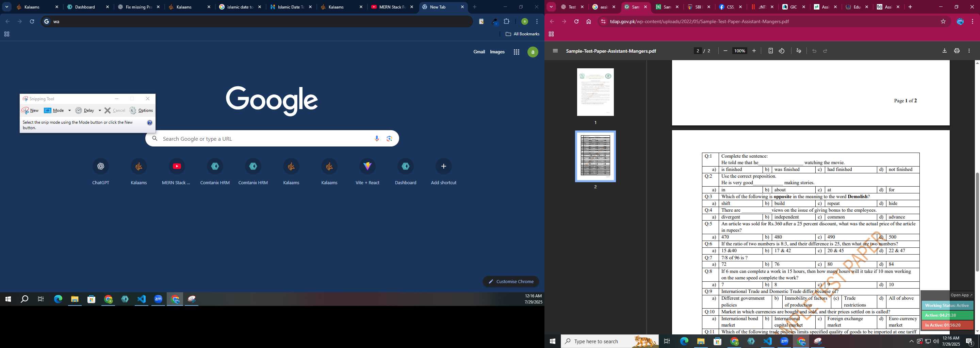Zoom out the PDF with the minus icon
The height and width of the screenshot is (348, 980).
[x=725, y=51]
